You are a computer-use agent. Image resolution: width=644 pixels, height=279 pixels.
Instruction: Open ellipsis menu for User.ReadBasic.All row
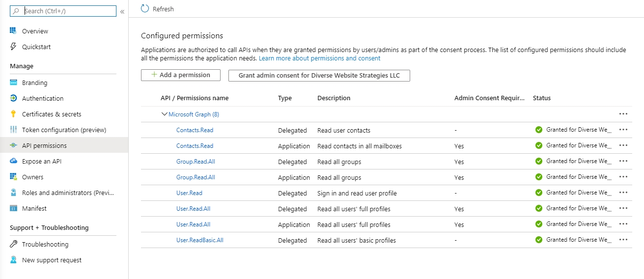click(x=623, y=240)
